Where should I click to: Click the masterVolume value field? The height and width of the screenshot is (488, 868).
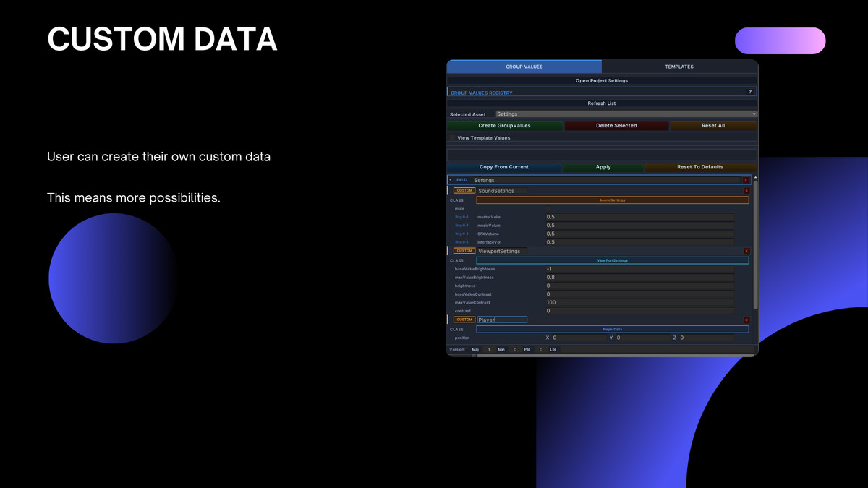coord(640,217)
